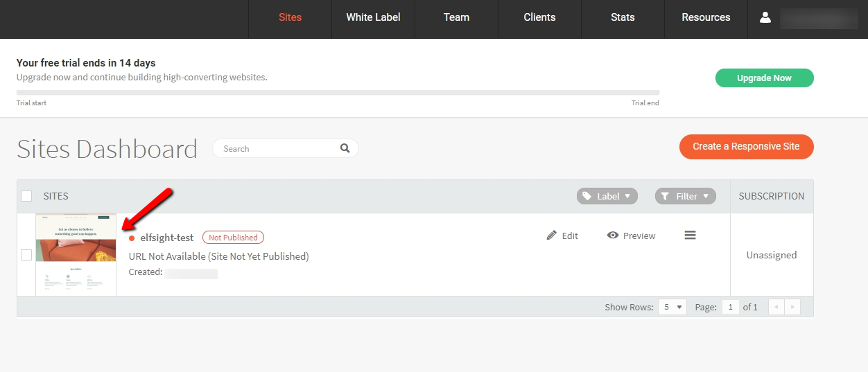Create a Responsive Site
This screenshot has width=868, height=372.
pyautogui.click(x=746, y=146)
